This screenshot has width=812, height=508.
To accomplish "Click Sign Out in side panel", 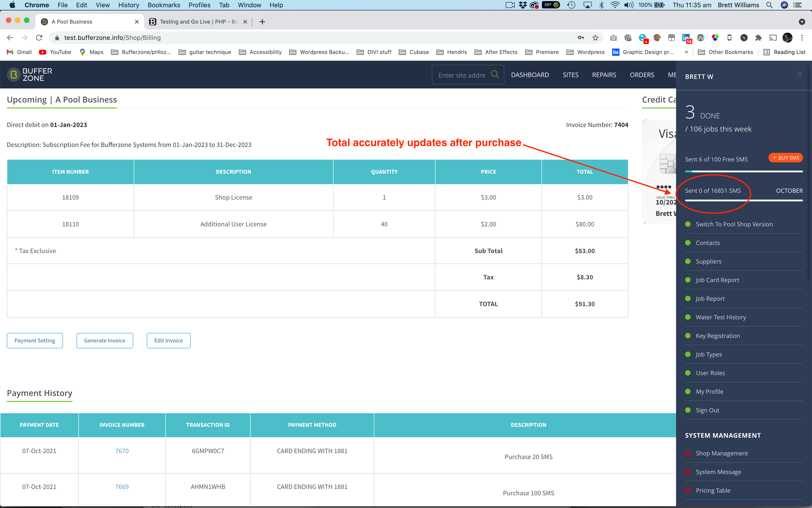I will [x=707, y=410].
